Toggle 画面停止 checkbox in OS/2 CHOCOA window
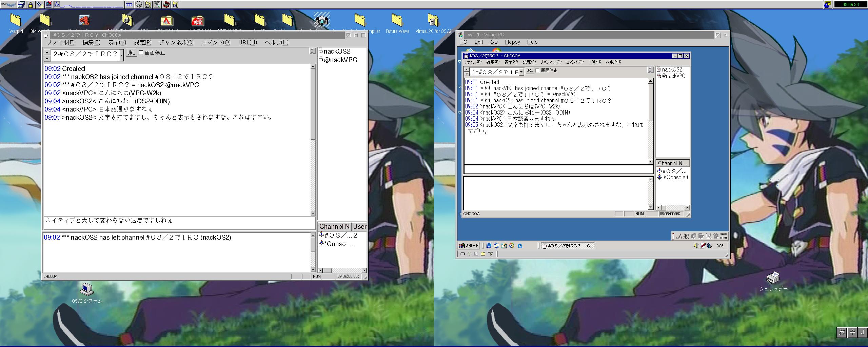This screenshot has height=347, width=868. (x=141, y=53)
